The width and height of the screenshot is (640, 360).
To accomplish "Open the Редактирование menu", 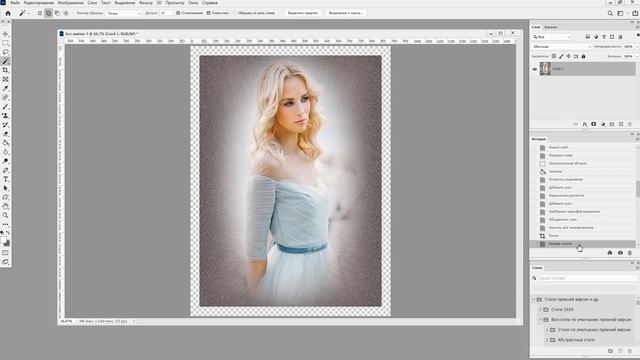I will (39, 3).
